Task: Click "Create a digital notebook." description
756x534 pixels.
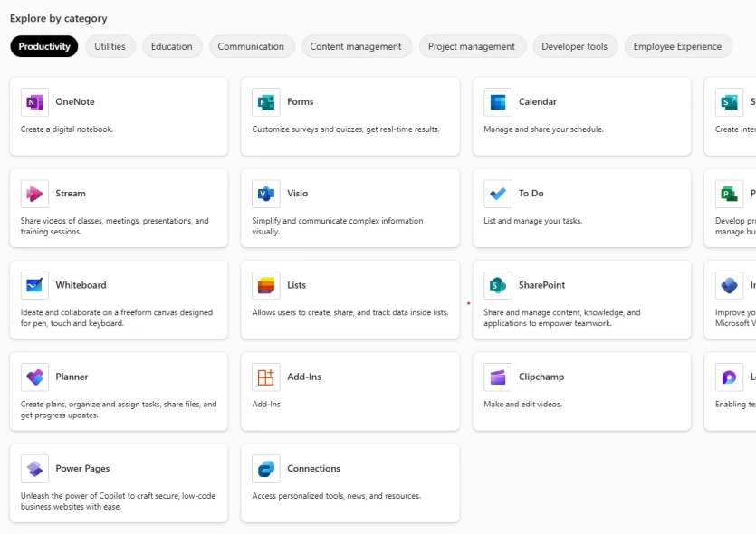Action: 67,129
